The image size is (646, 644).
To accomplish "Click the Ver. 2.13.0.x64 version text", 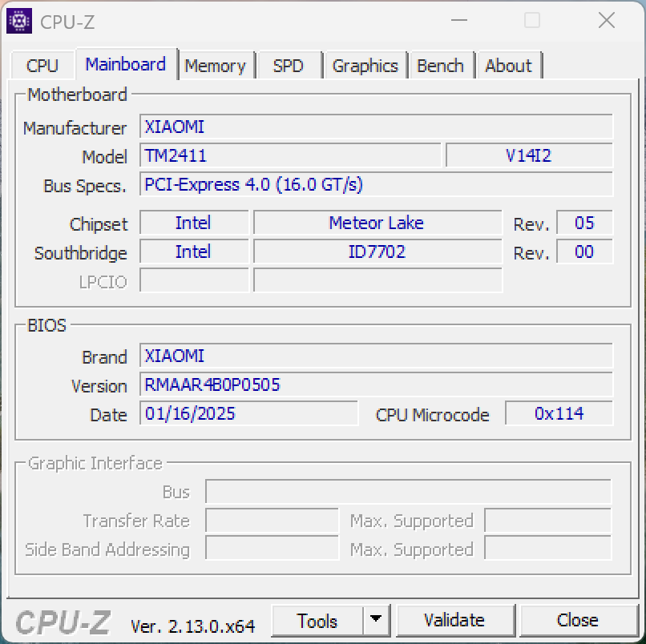I will 193,626.
